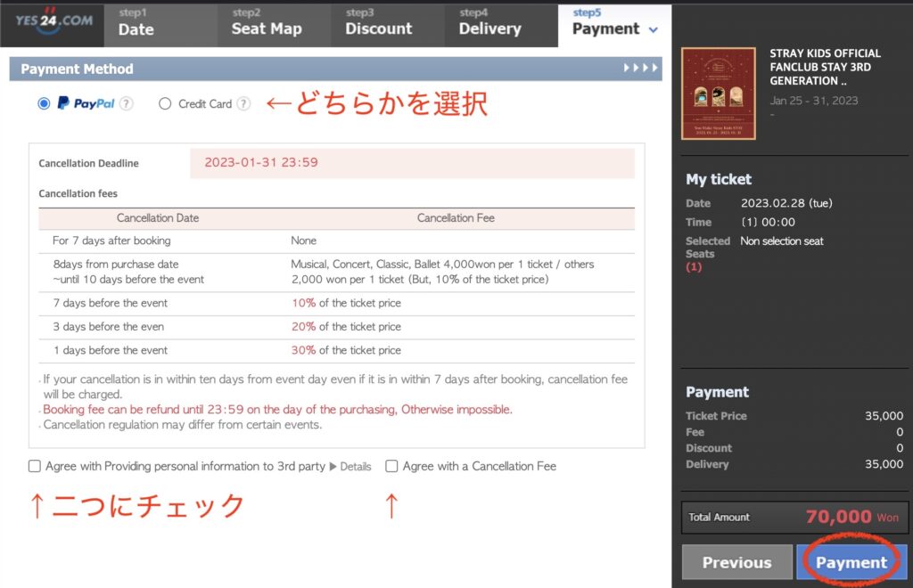
Task: Expand Details for third party information
Action: point(350,466)
